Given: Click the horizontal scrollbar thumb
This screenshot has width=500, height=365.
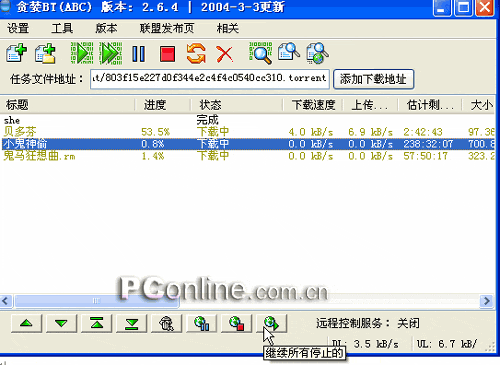Looking at the screenshot, I should pos(97,301).
